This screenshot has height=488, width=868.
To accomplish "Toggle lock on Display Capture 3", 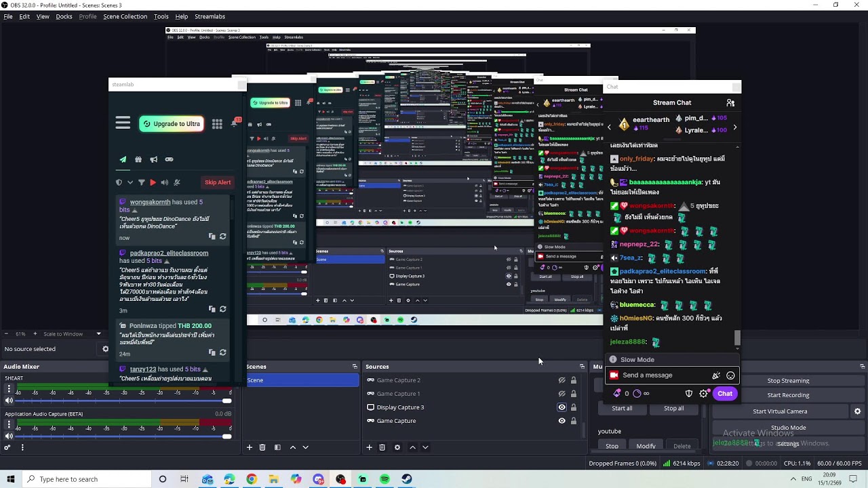I will coord(574,407).
